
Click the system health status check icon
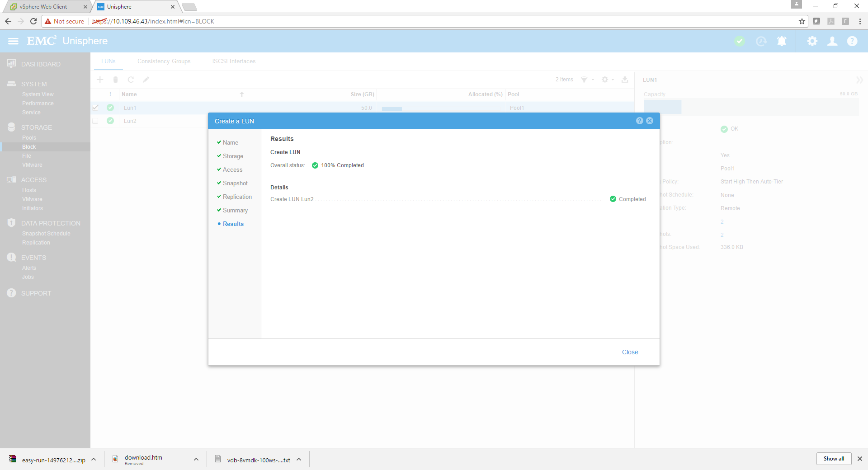[x=740, y=41]
